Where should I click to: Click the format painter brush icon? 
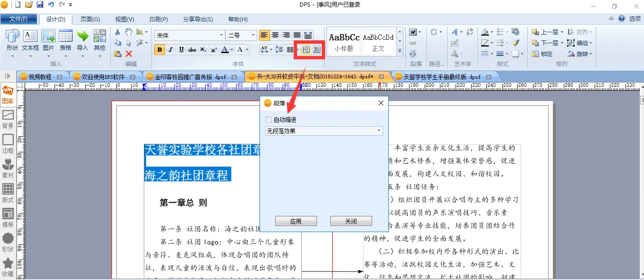(515, 43)
